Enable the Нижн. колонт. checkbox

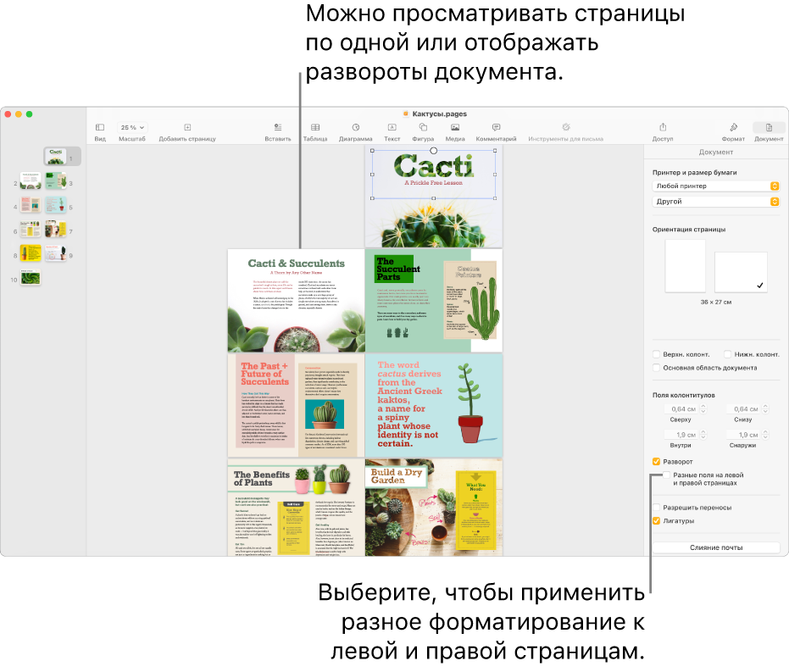point(728,354)
